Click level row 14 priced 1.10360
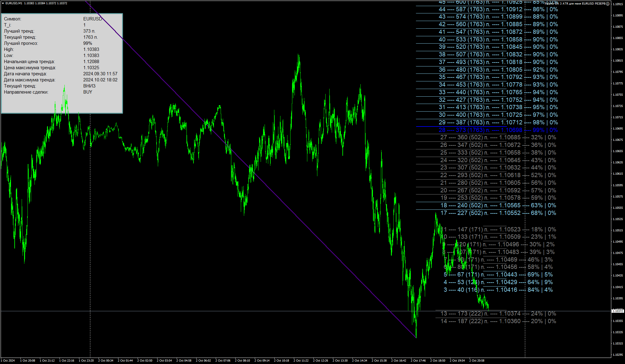625x364 pixels. (x=498, y=321)
